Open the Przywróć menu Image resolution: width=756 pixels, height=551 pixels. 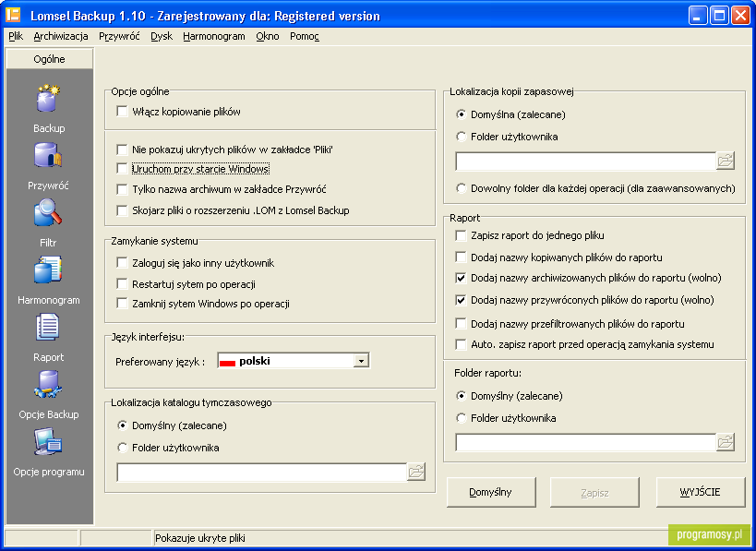119,36
